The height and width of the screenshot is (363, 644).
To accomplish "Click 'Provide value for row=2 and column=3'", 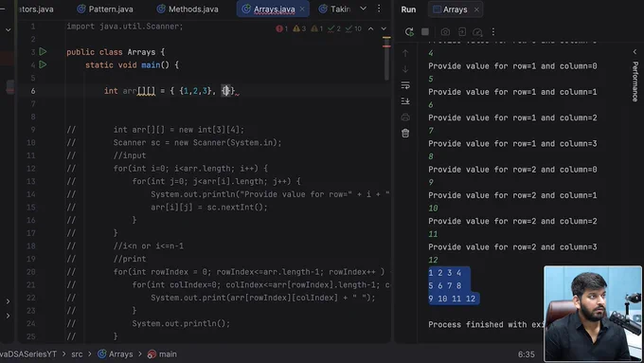I will pyautogui.click(x=512, y=247).
